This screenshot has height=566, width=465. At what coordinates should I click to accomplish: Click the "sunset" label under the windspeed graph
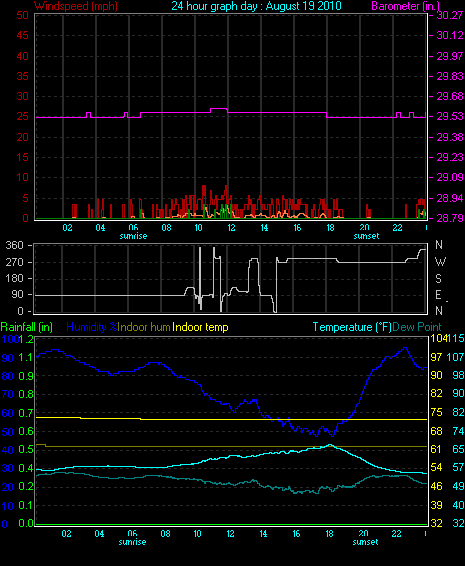click(366, 236)
